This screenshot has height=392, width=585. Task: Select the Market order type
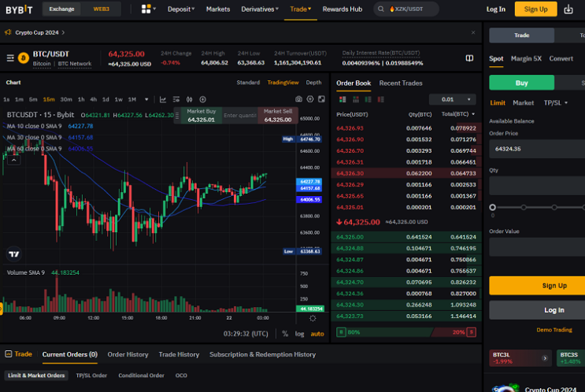(x=523, y=103)
